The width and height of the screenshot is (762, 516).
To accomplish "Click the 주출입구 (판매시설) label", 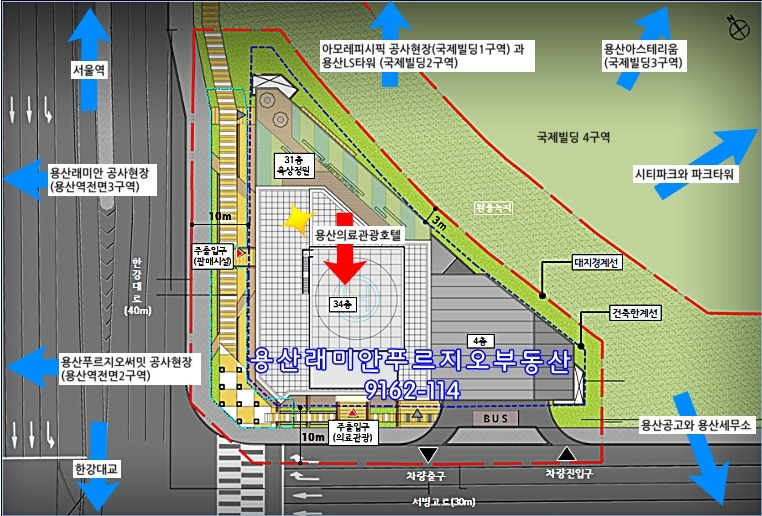I will [212, 255].
